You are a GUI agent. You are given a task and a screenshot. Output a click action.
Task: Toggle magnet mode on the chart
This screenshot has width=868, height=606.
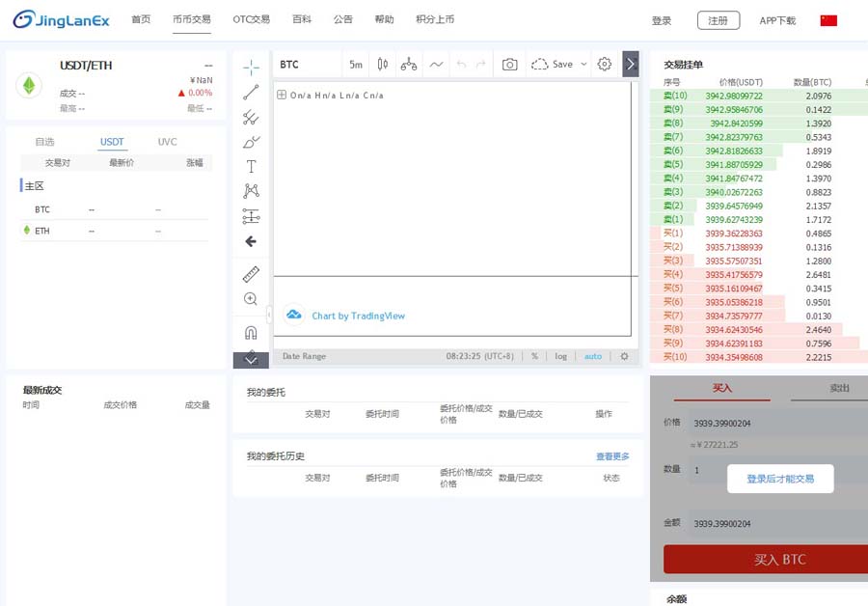tap(251, 332)
